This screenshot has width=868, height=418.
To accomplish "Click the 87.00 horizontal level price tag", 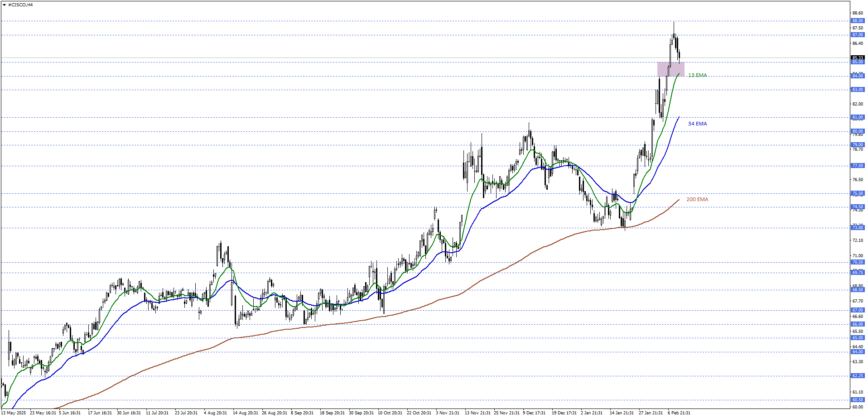I will point(858,35).
